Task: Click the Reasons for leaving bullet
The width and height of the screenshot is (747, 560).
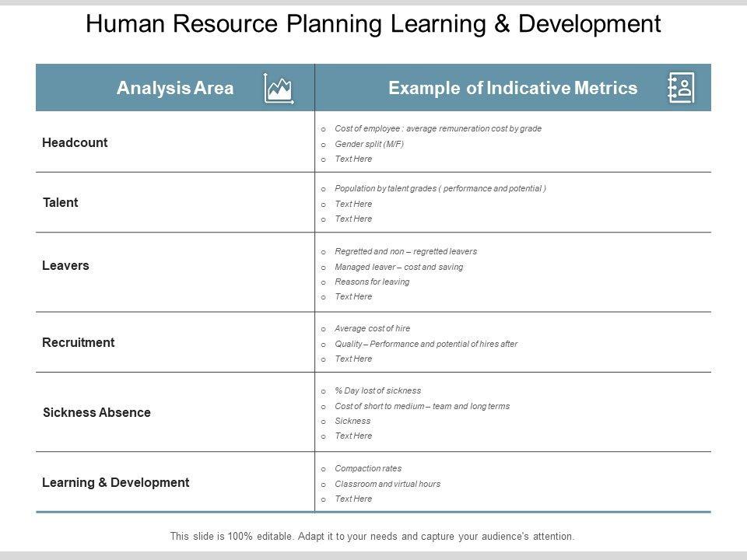Action: [371, 282]
